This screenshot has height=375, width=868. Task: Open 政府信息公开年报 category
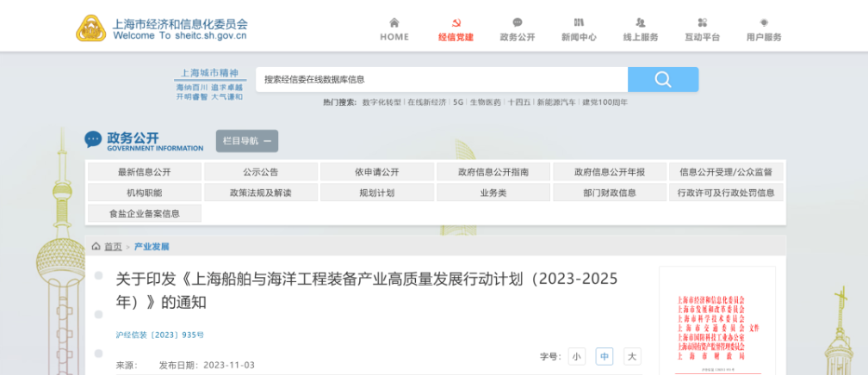click(x=609, y=172)
